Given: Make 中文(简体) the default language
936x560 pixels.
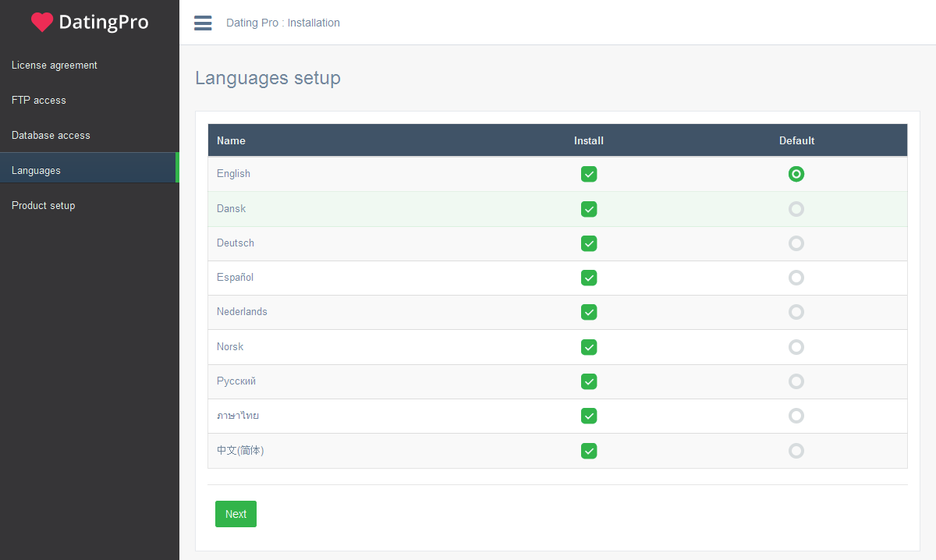Looking at the screenshot, I should click(x=796, y=451).
